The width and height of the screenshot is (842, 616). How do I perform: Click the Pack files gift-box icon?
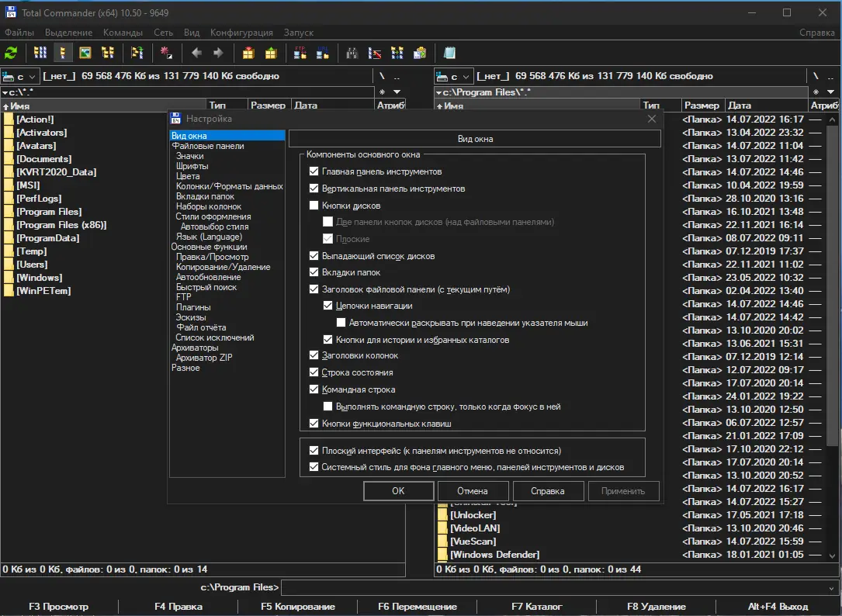click(x=248, y=53)
